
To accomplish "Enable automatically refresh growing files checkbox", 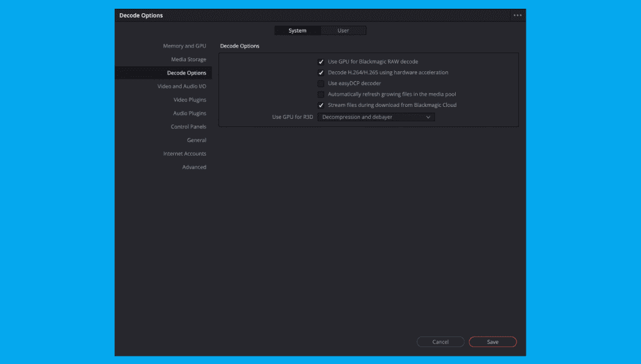I will (x=321, y=94).
